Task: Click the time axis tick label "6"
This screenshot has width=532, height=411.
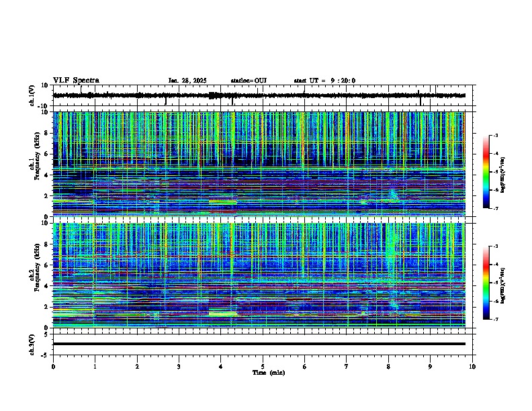Action: (304, 367)
